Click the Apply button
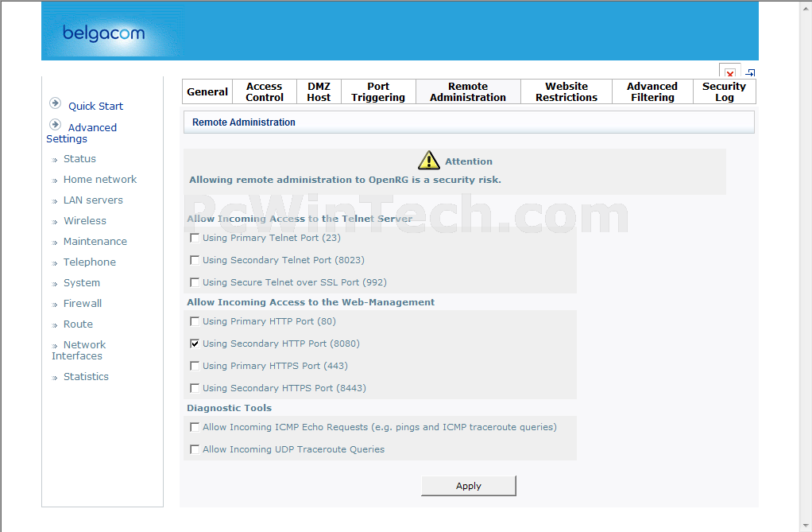The image size is (812, 532). point(469,486)
